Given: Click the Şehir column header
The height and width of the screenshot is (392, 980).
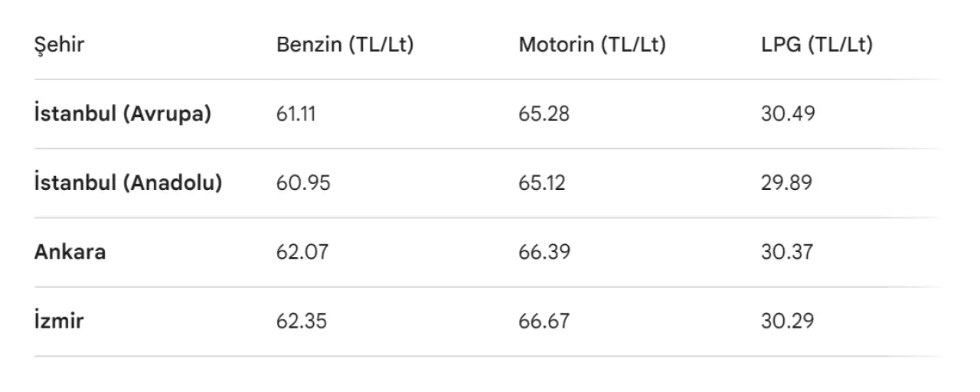Looking at the screenshot, I should [59, 45].
